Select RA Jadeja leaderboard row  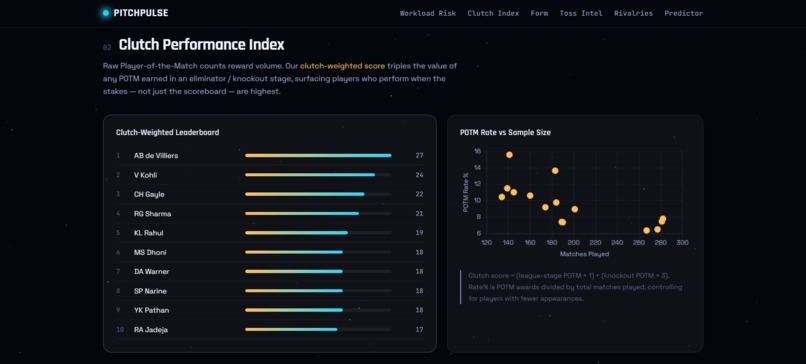point(269,330)
